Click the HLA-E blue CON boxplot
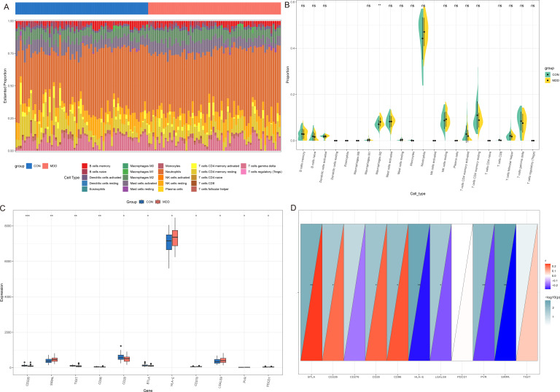560x392 pixels. click(x=169, y=240)
